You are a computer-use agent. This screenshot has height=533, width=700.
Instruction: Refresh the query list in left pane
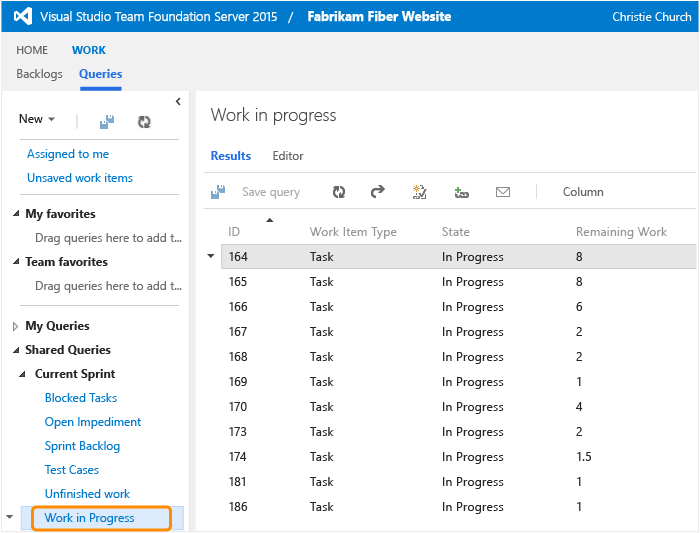(144, 121)
